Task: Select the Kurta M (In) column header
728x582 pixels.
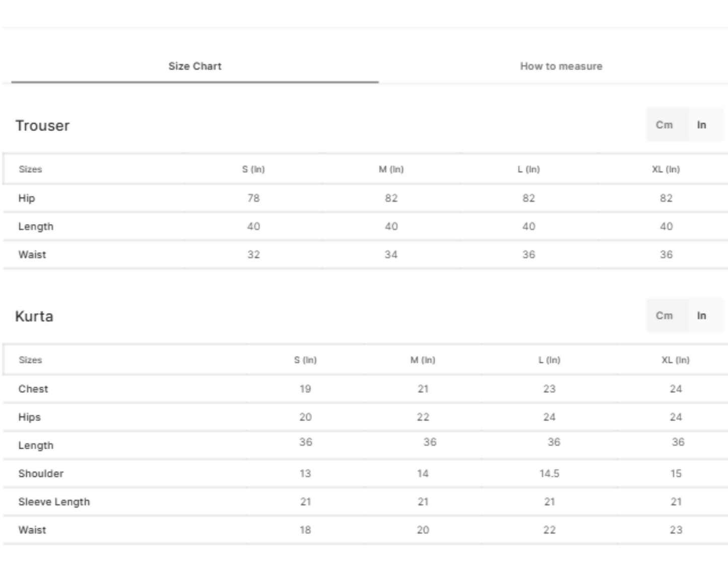Action: click(x=423, y=360)
